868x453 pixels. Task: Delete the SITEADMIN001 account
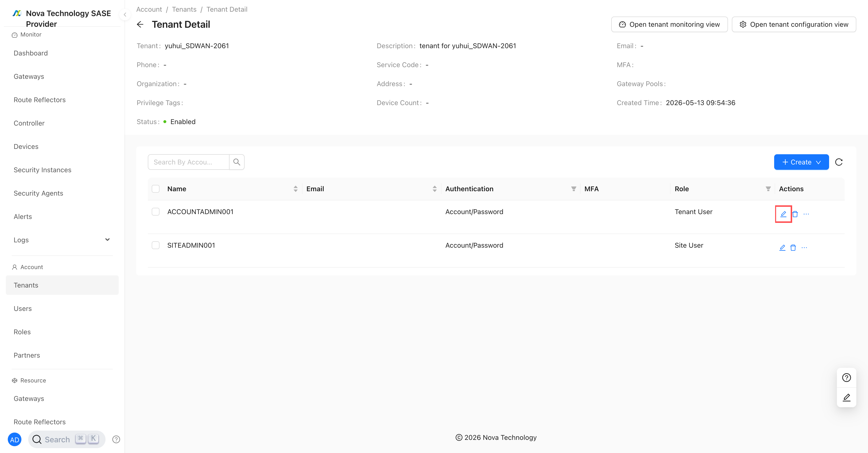click(x=793, y=248)
